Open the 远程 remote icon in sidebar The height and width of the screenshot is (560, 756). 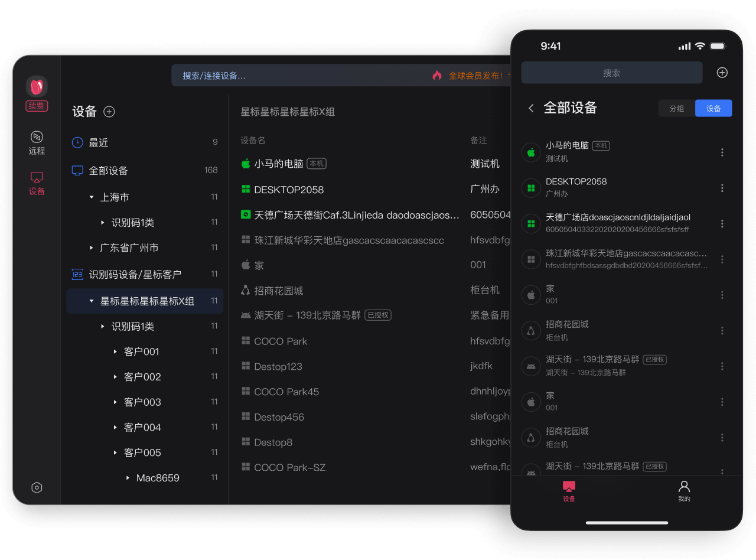(x=37, y=142)
